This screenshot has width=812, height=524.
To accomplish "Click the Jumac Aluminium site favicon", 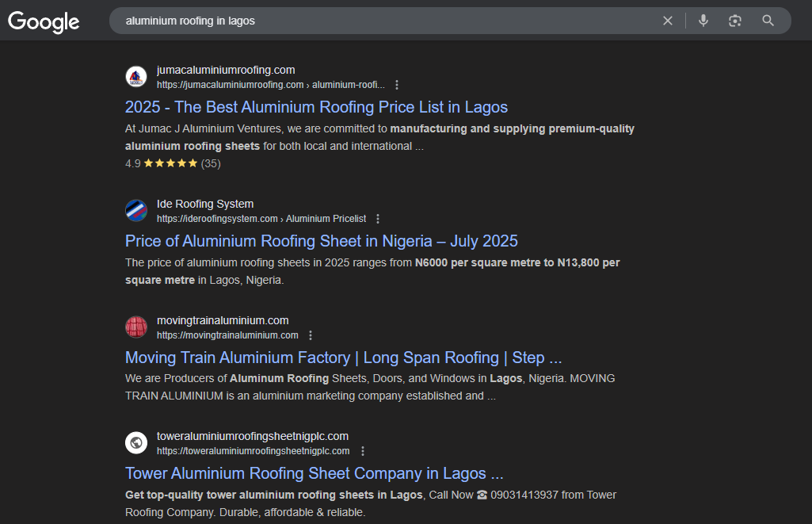I will click(x=136, y=77).
